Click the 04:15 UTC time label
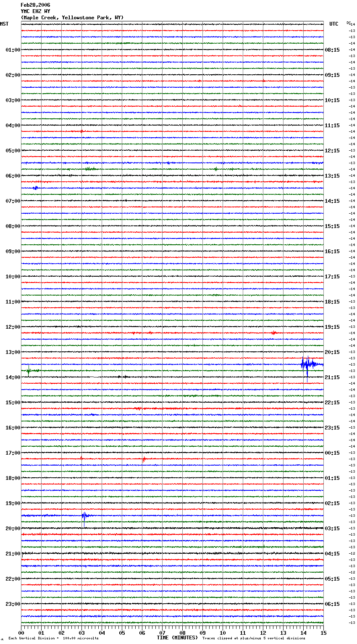357x644 pixels. click(x=332, y=554)
